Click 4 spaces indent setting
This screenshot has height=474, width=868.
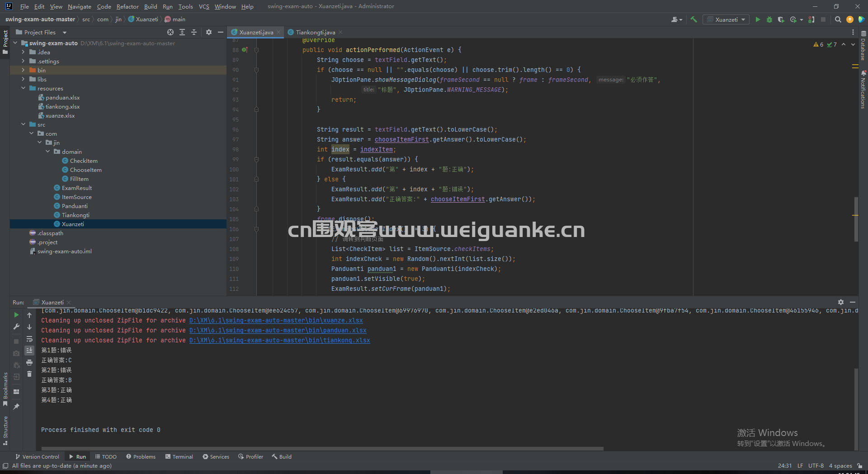pos(840,465)
